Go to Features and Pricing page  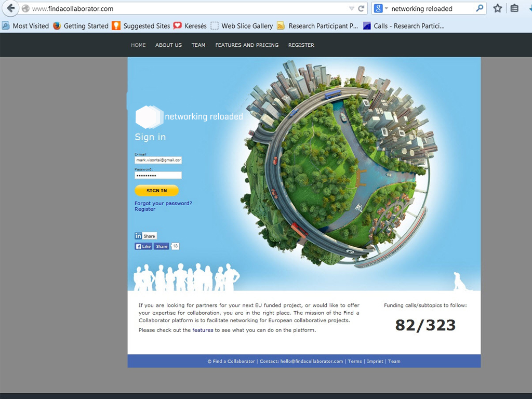click(247, 45)
